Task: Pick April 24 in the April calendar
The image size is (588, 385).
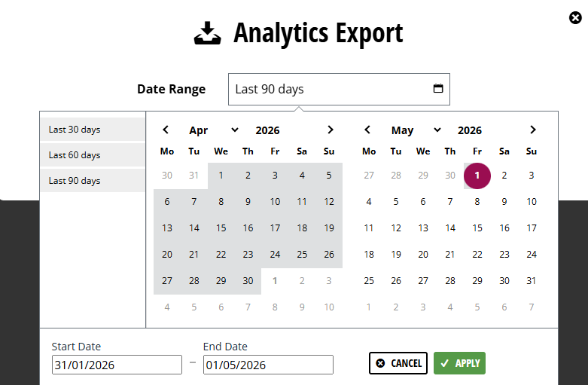Action: 275,255
